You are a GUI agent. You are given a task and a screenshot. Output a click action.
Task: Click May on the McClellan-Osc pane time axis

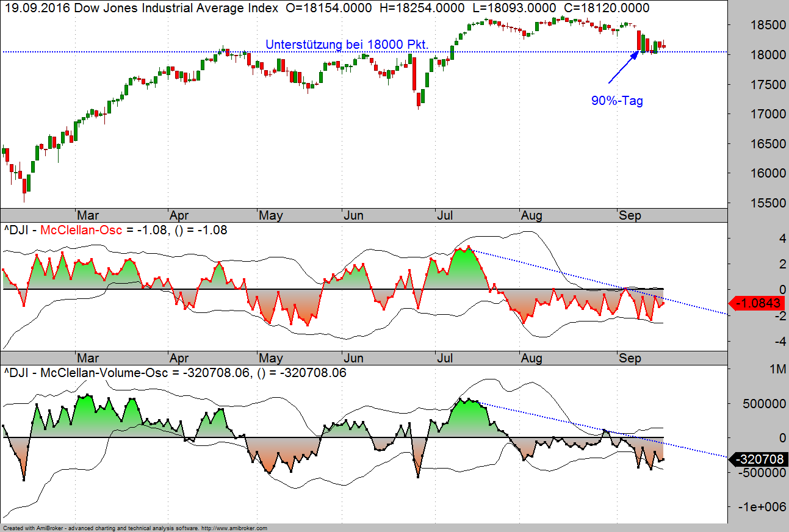click(x=271, y=358)
